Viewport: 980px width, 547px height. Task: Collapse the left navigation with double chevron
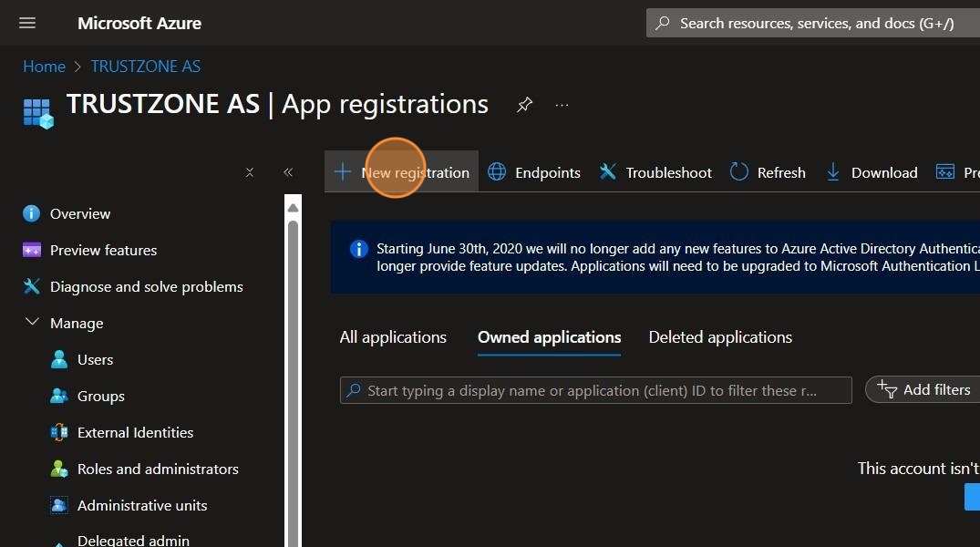288,172
